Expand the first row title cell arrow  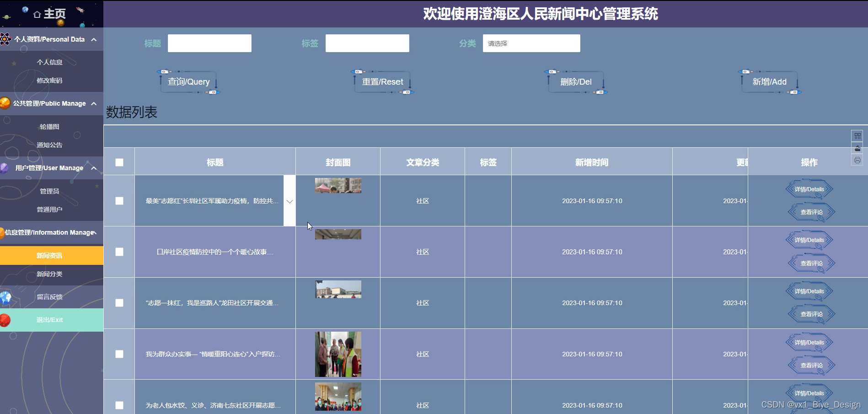pyautogui.click(x=289, y=201)
